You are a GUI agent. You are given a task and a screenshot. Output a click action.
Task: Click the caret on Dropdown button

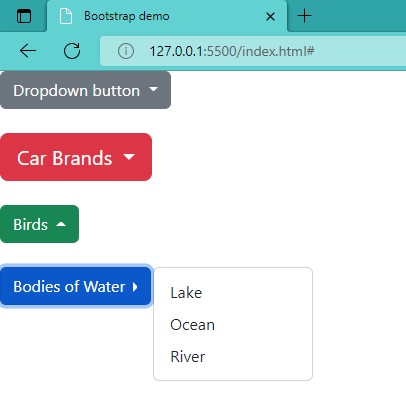coord(153,89)
